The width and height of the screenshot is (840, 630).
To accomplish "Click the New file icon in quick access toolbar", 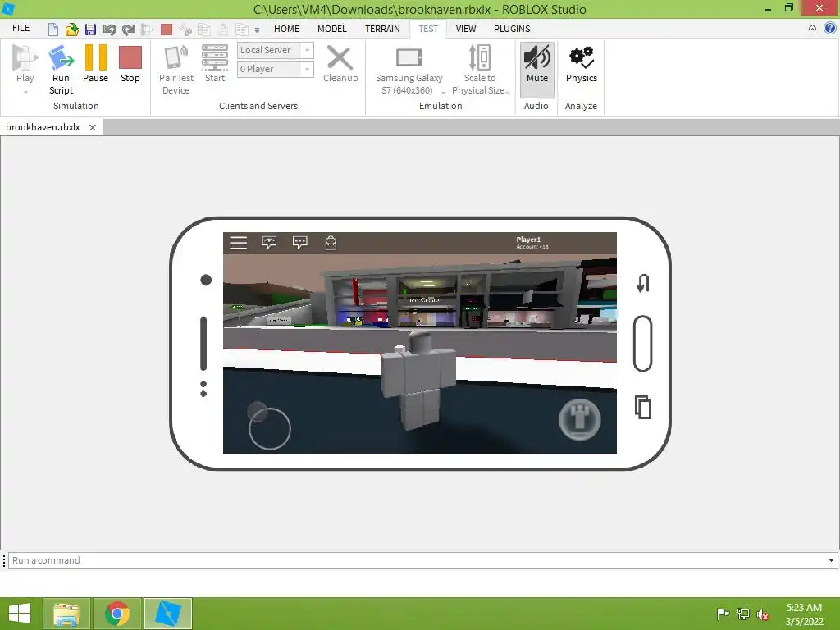I will (53, 30).
